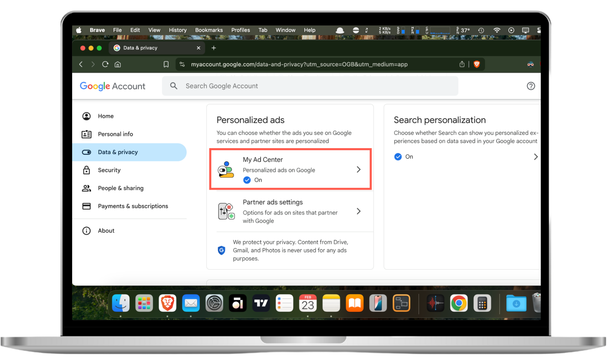This screenshot has width=607, height=364.
Task: Expand Partner ads settings with the arrow
Action: pos(359,211)
